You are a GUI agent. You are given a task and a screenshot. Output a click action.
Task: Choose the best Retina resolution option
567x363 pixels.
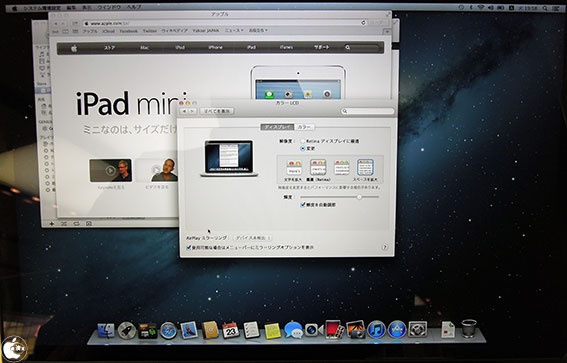(318, 168)
